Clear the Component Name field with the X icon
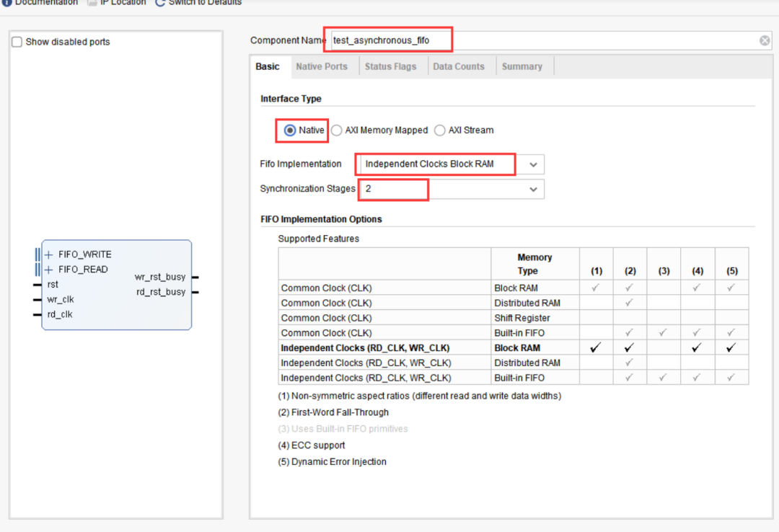Screen dimensions: 779x532 click(x=765, y=40)
